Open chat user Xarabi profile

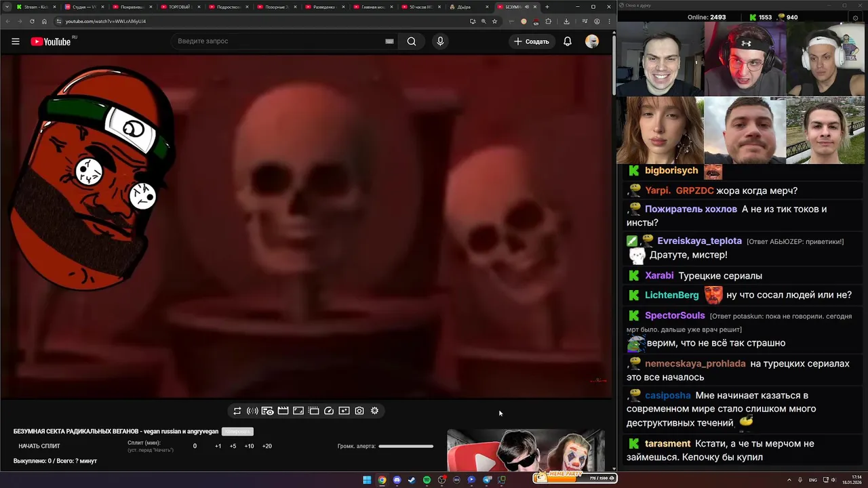click(659, 276)
